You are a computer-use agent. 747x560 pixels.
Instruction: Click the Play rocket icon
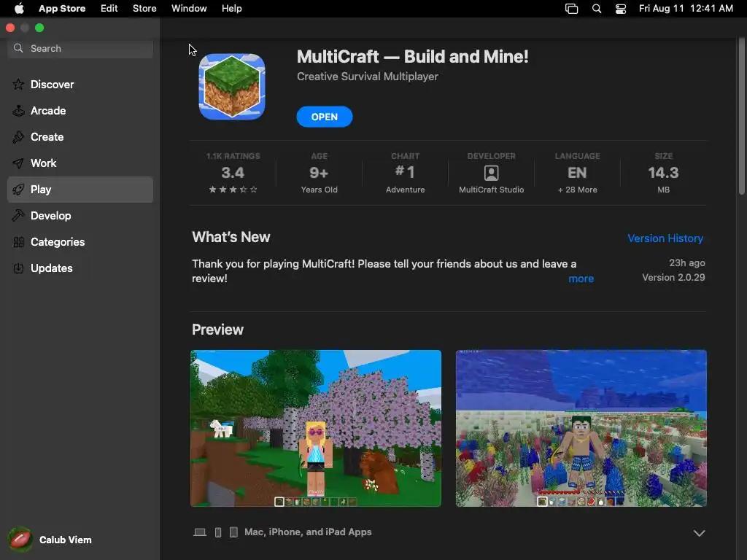point(18,190)
